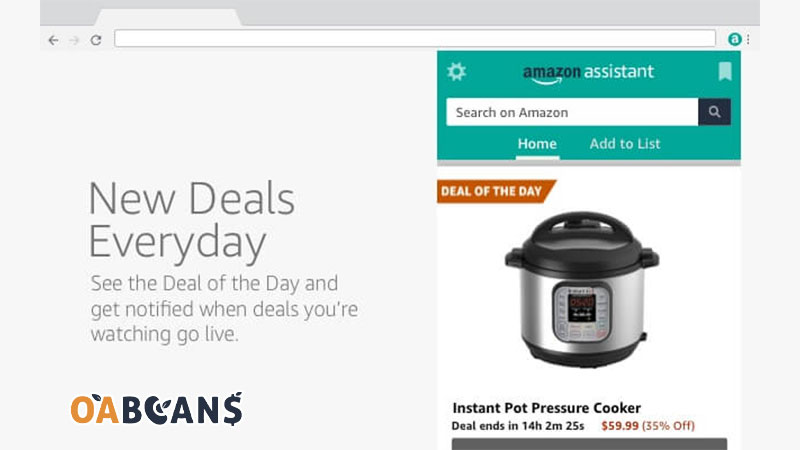The width and height of the screenshot is (800, 450).
Task: Focus the Search on Amazon field
Action: pos(572,112)
